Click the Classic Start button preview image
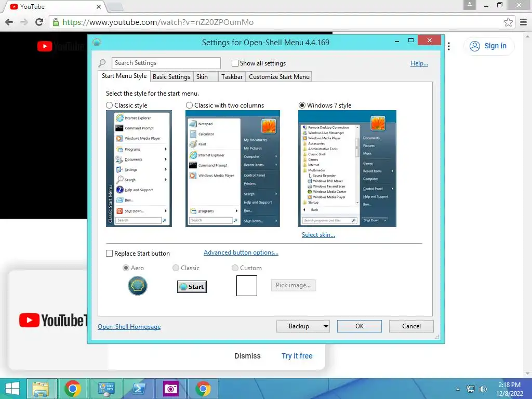532x399 pixels. tap(192, 287)
